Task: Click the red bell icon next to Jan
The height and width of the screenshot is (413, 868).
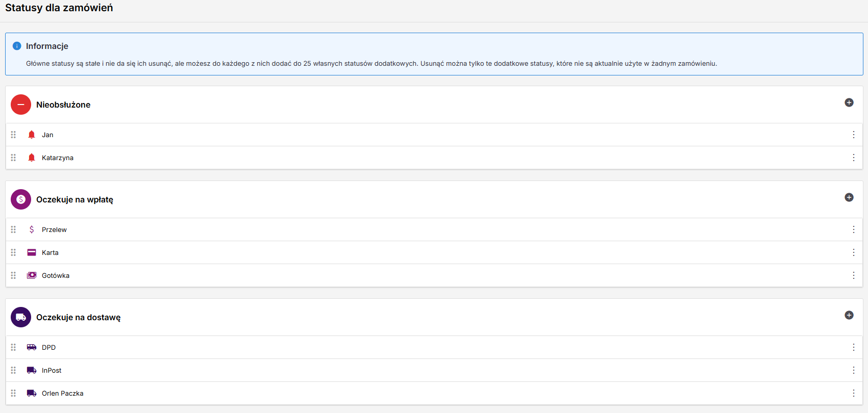Action: (32, 135)
